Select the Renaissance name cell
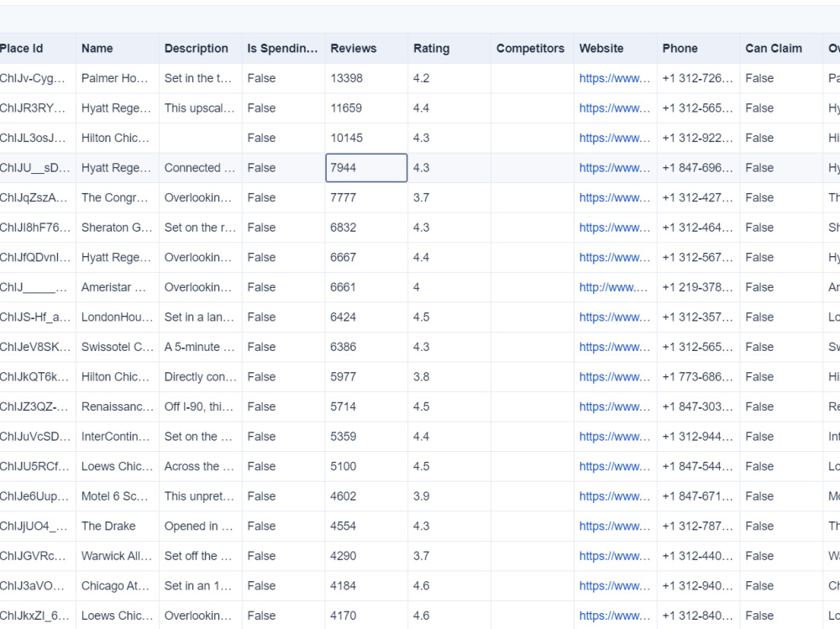Screen dimensions: 840x629 [118, 406]
